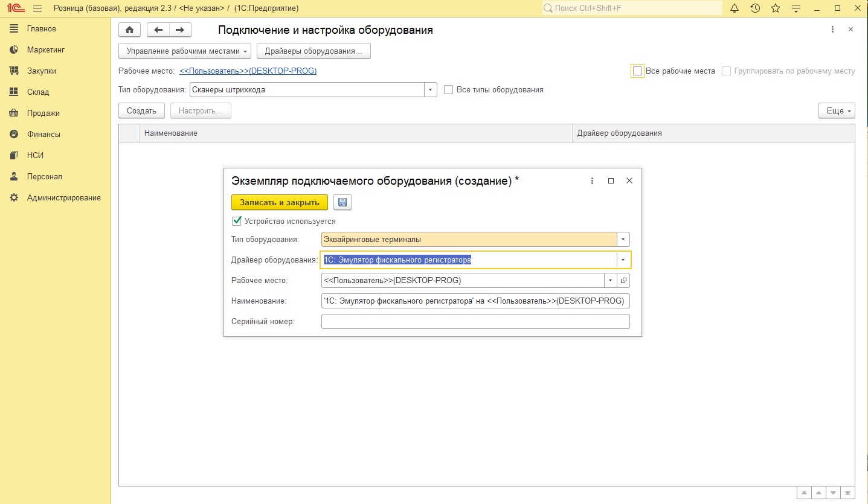The height and width of the screenshot is (504, 868).
Task: Jump to last row list arrow
Action: point(847,493)
